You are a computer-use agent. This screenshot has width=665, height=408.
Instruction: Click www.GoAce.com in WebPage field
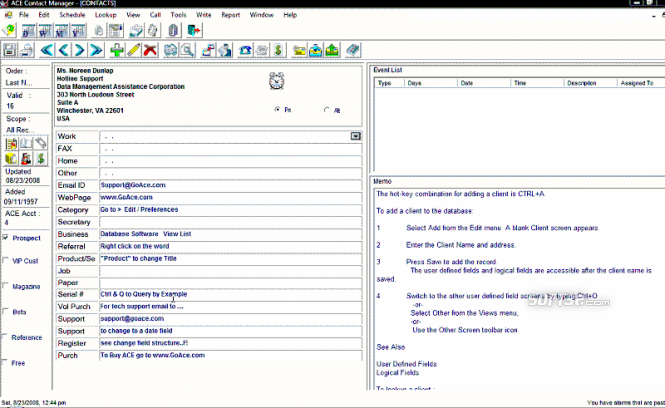126,197
